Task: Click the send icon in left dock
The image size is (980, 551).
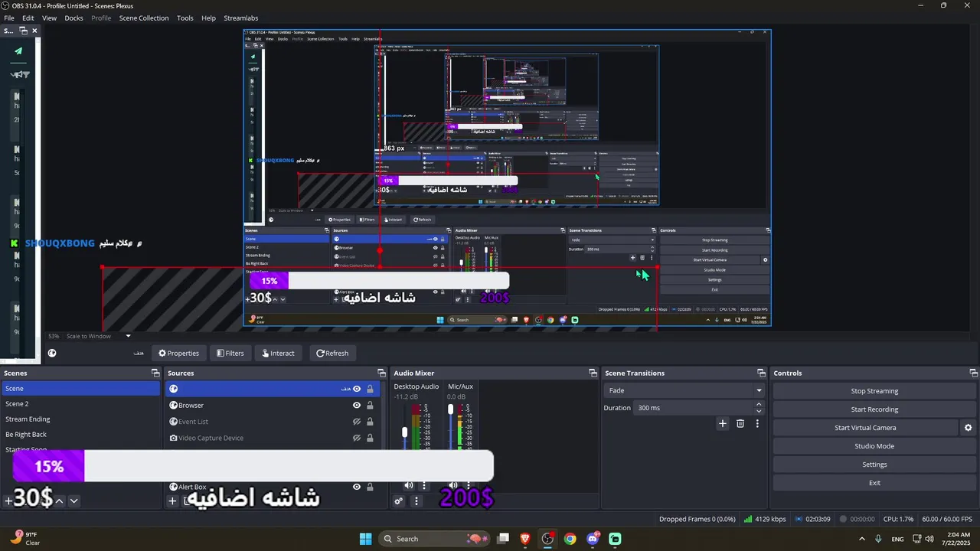Action: click(18, 52)
